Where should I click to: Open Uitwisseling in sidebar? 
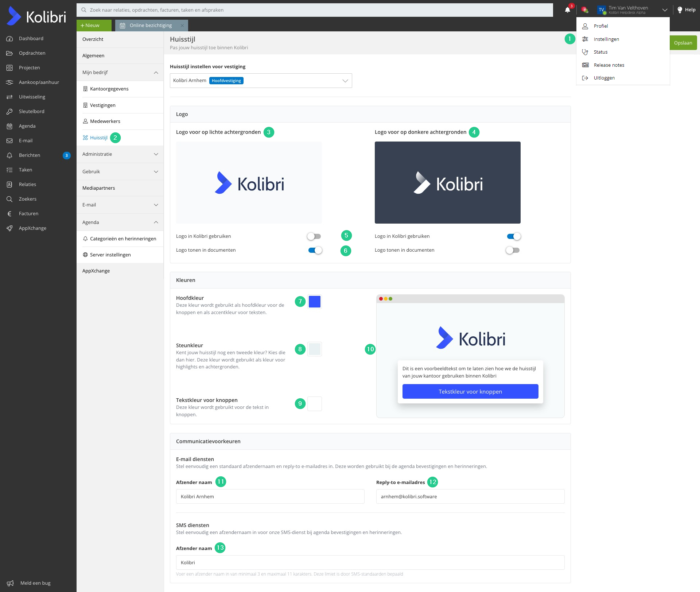click(32, 97)
